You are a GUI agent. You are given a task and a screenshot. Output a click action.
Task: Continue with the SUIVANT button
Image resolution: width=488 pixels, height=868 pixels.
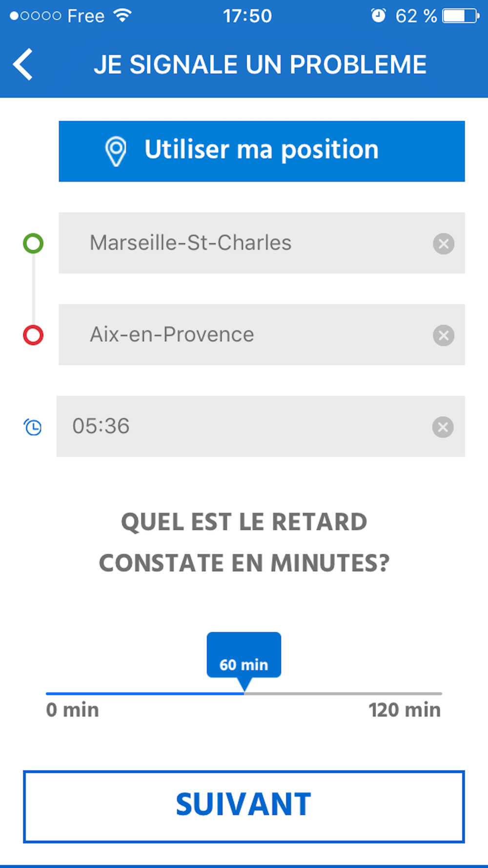[x=244, y=806]
